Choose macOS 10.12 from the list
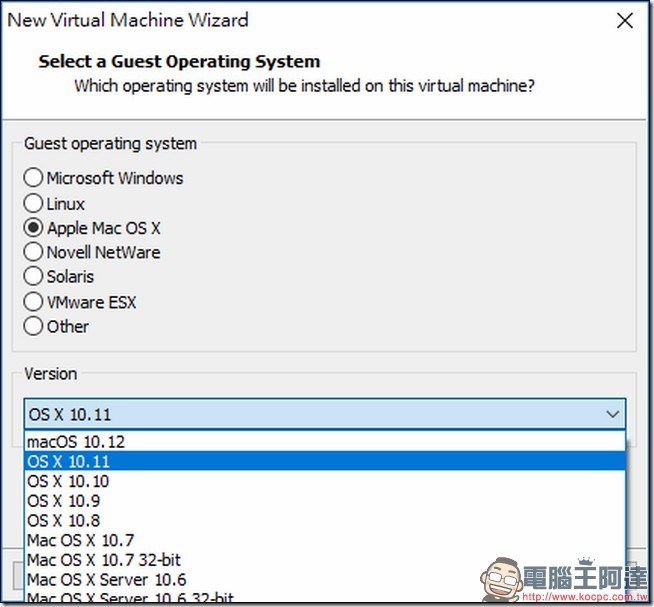This screenshot has height=607, width=654. (325, 442)
